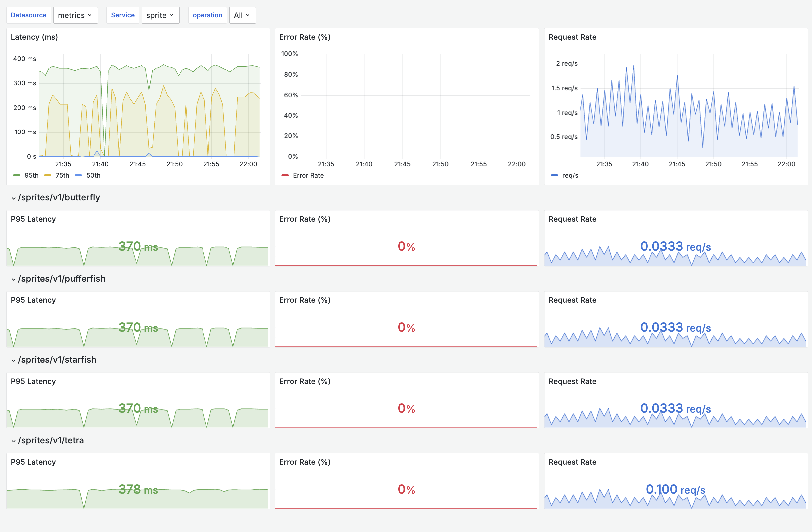Open the top Request Rate panel title menu
This screenshot has height=532, width=812.
click(572, 37)
